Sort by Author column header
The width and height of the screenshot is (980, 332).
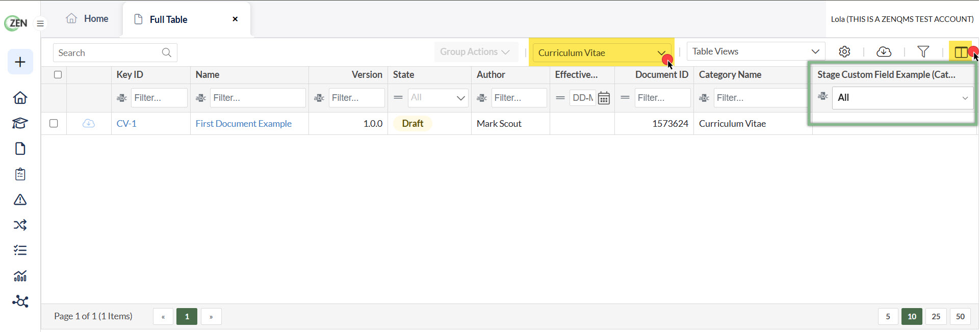point(491,75)
